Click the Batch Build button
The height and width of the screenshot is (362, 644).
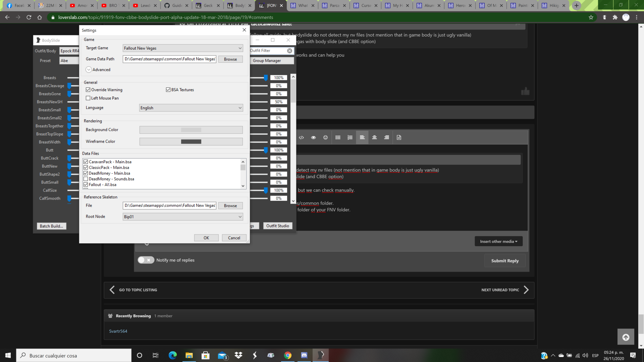pos(52,226)
